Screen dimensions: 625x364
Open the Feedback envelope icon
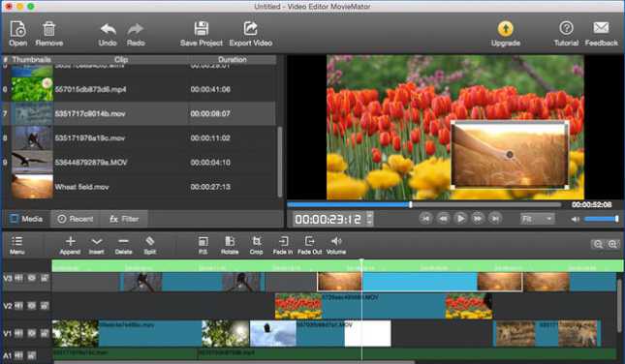(601, 28)
